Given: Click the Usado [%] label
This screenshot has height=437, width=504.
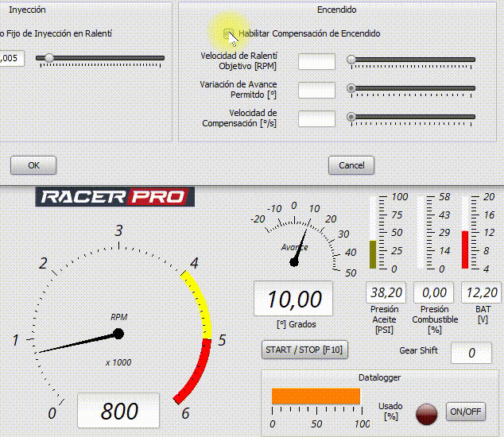Looking at the screenshot, I should [390, 412].
